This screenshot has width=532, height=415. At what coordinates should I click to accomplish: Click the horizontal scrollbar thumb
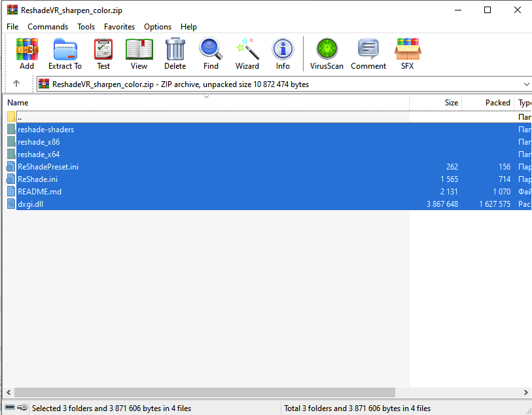(x=205, y=392)
